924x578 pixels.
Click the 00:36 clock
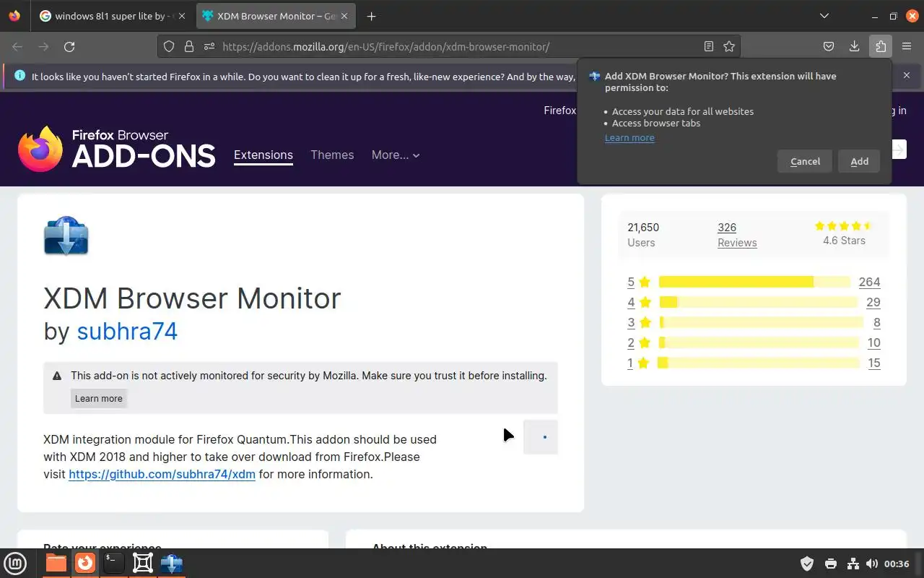[897, 564]
